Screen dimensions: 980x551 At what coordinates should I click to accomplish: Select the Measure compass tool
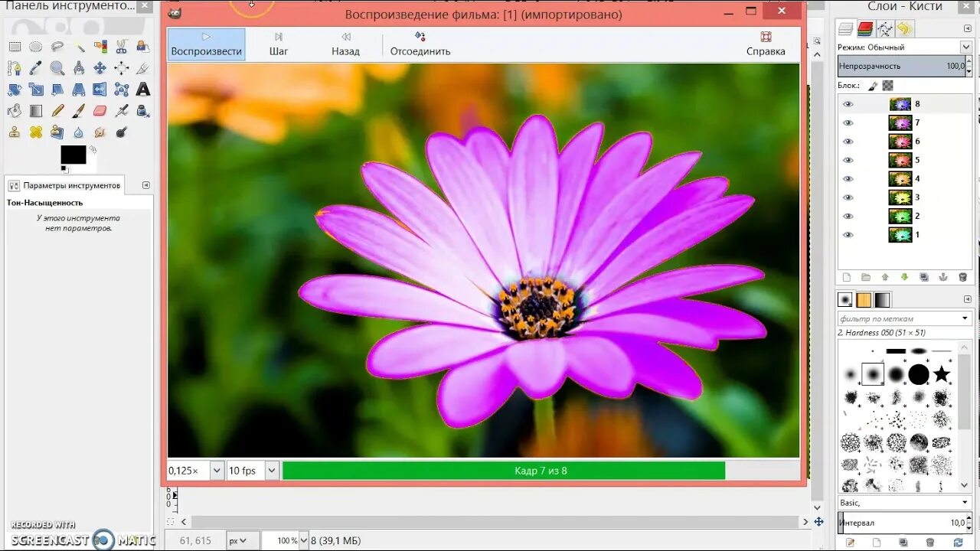(x=79, y=68)
